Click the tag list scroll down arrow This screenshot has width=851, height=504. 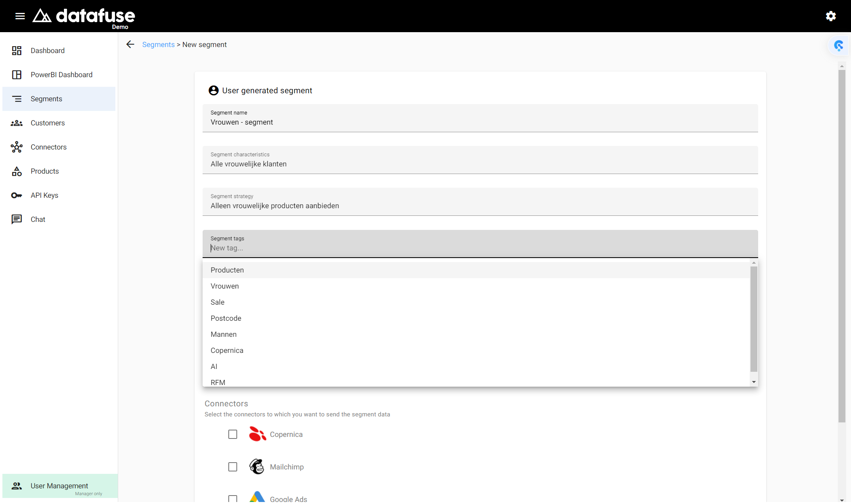[754, 382]
